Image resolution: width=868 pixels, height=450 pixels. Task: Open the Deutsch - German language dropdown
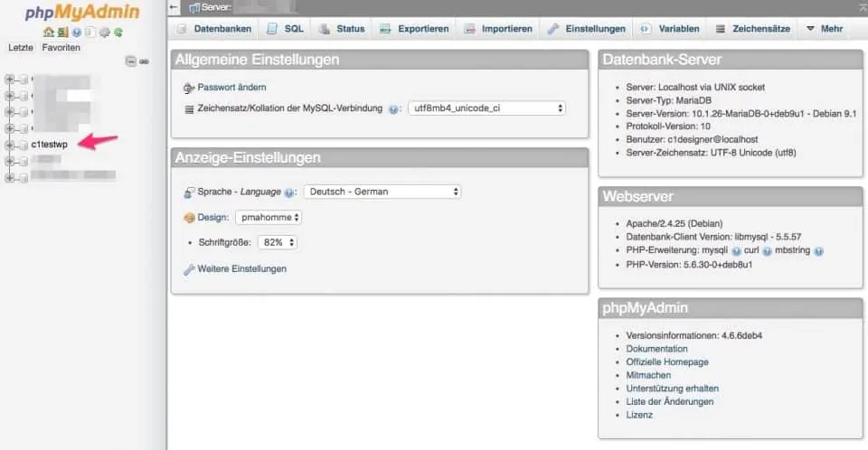point(382,192)
